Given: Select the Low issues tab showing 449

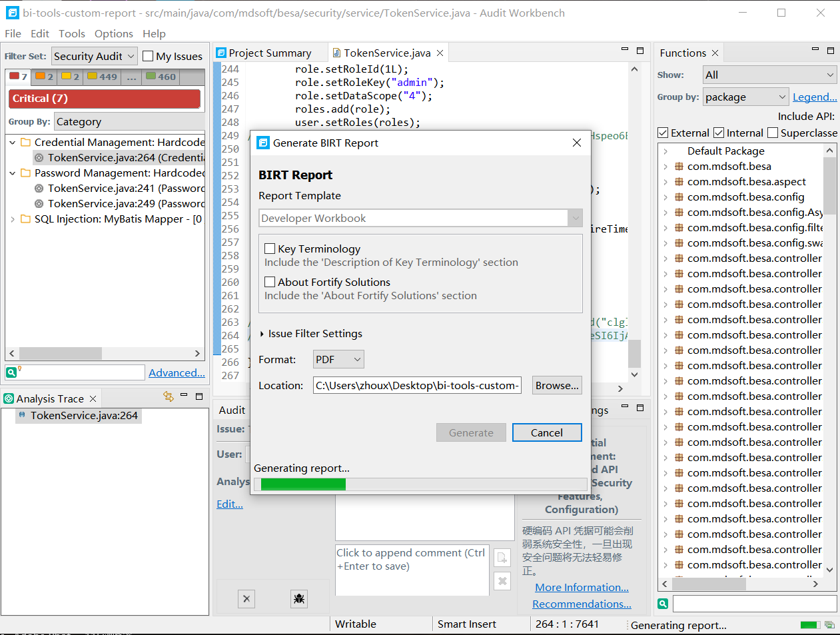Looking at the screenshot, I should 103,77.
